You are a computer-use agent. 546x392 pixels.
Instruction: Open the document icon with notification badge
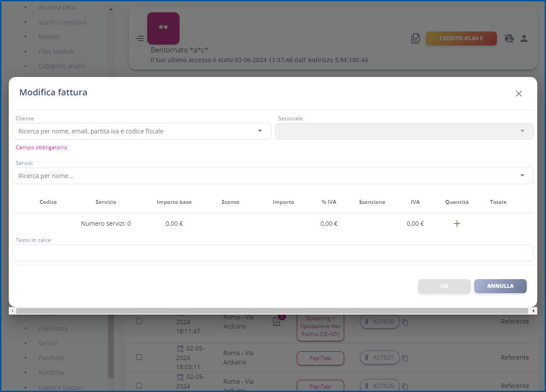[x=277, y=322]
